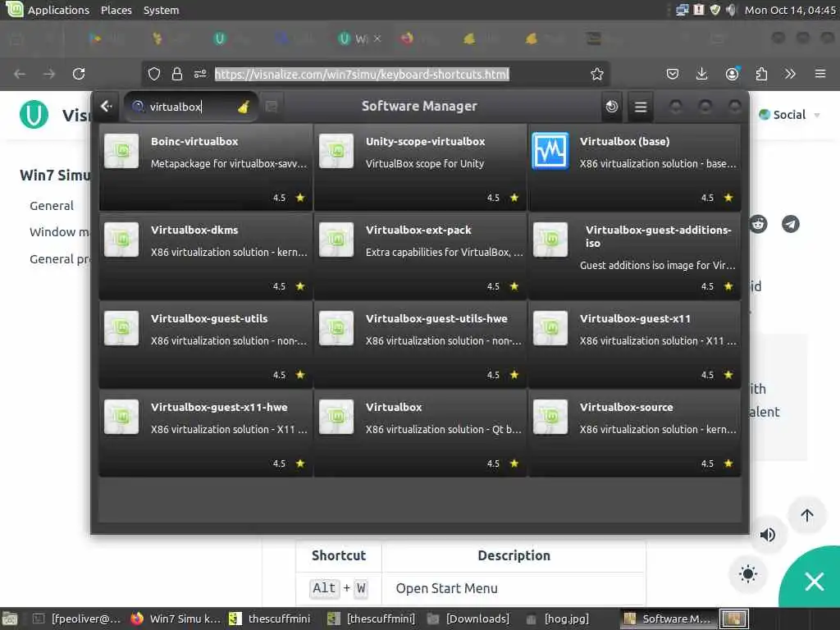Click the security shield tray icon
840x630 pixels.
tap(715, 10)
